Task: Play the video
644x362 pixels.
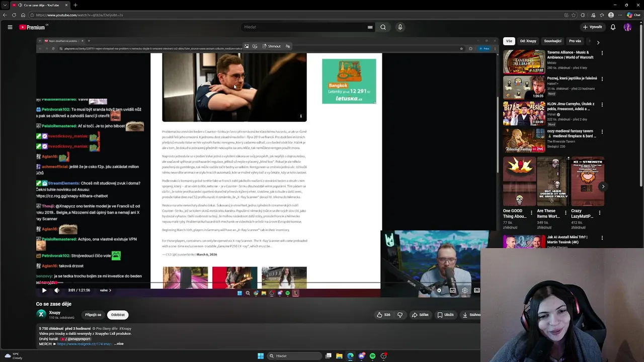Action: (x=44, y=290)
